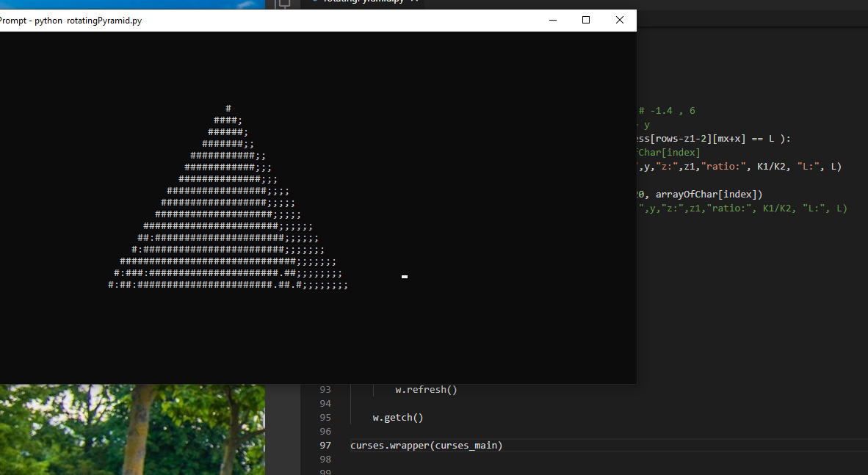Click the w.refresh() call on line 93
The width and height of the screenshot is (868, 475).
(x=426, y=389)
